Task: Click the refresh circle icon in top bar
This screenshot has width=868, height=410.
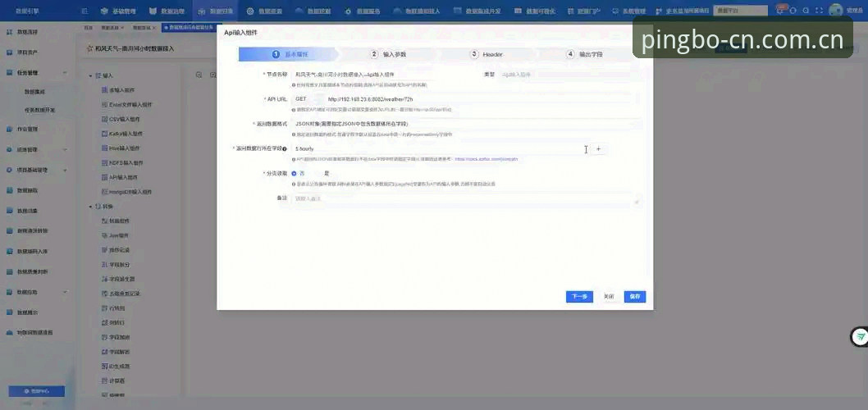Action: (x=793, y=11)
